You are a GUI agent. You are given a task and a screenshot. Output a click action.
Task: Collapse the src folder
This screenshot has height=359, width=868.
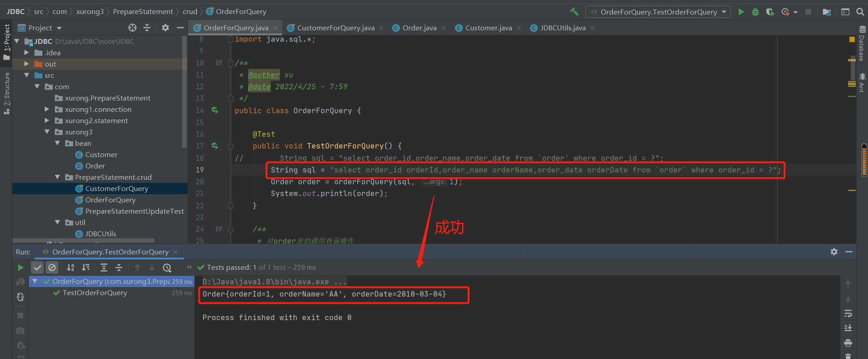click(x=27, y=75)
